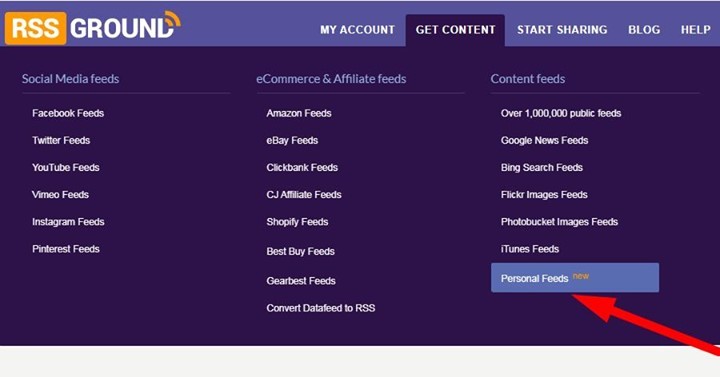Click the Social Media feeds heading
This screenshot has height=377, width=720.
tap(71, 79)
